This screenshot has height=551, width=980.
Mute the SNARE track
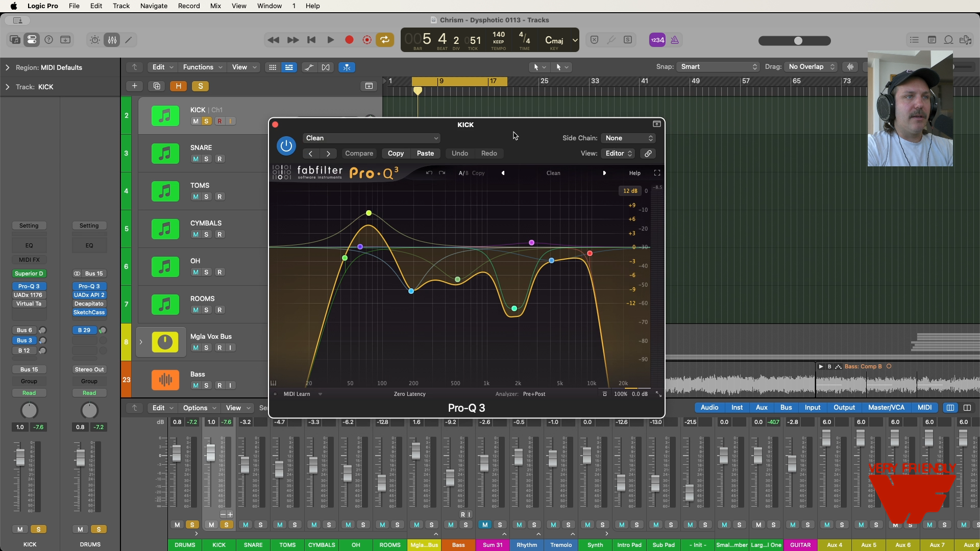point(195,159)
